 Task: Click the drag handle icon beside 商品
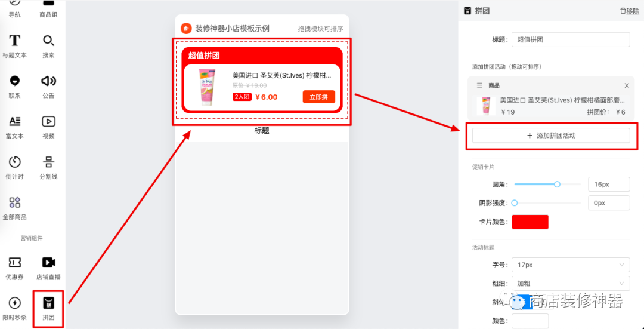tap(479, 85)
